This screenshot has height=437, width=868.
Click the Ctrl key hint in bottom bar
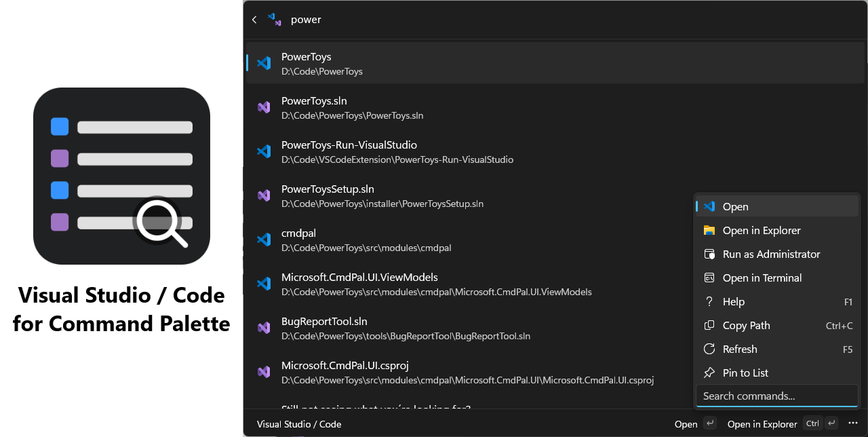[812, 423]
